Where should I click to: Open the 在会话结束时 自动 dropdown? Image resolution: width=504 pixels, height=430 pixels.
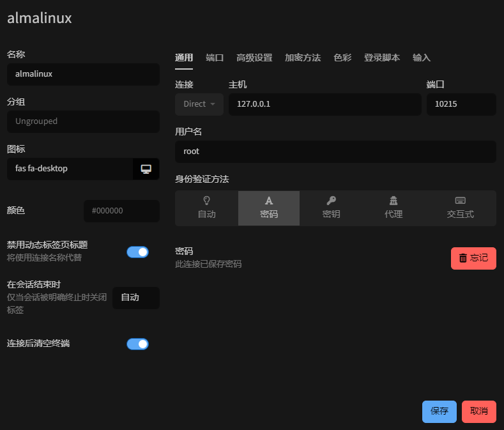pyautogui.click(x=136, y=298)
